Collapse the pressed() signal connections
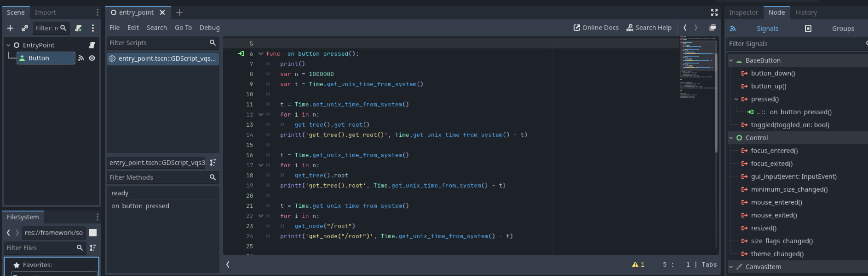Screen dimensions: 868x276 coord(736,99)
